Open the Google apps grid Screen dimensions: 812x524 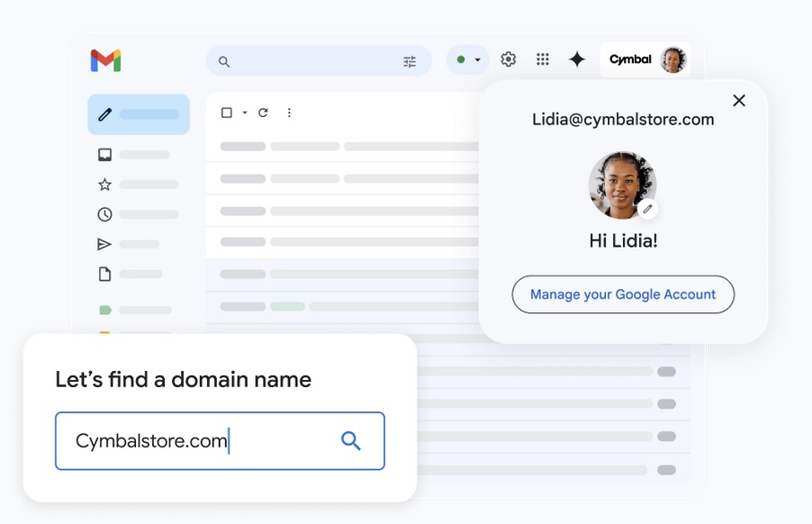pyautogui.click(x=543, y=59)
